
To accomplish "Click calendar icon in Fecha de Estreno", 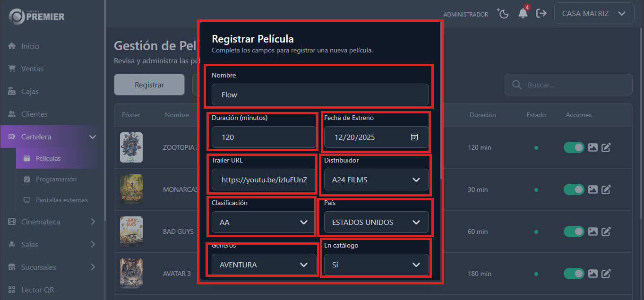I will pyautogui.click(x=414, y=137).
